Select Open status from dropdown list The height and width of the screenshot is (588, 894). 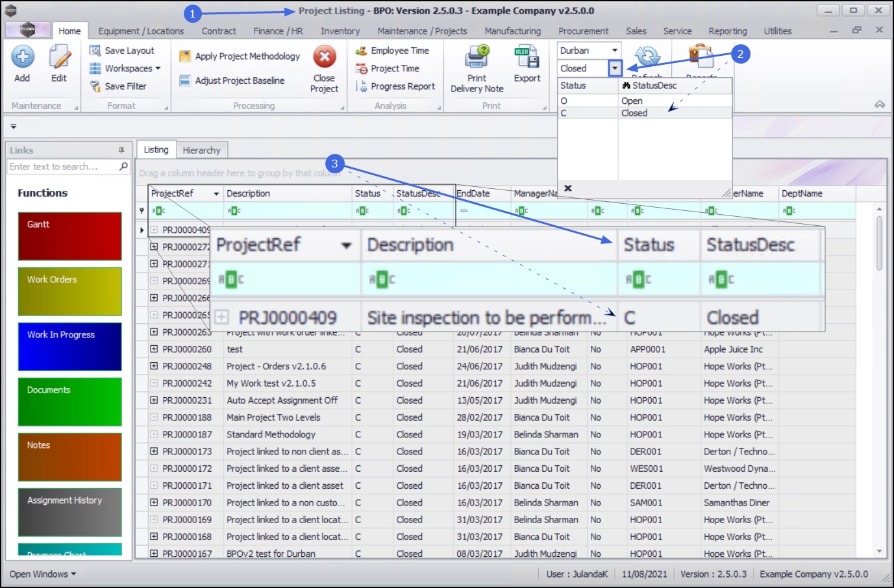pyautogui.click(x=632, y=101)
